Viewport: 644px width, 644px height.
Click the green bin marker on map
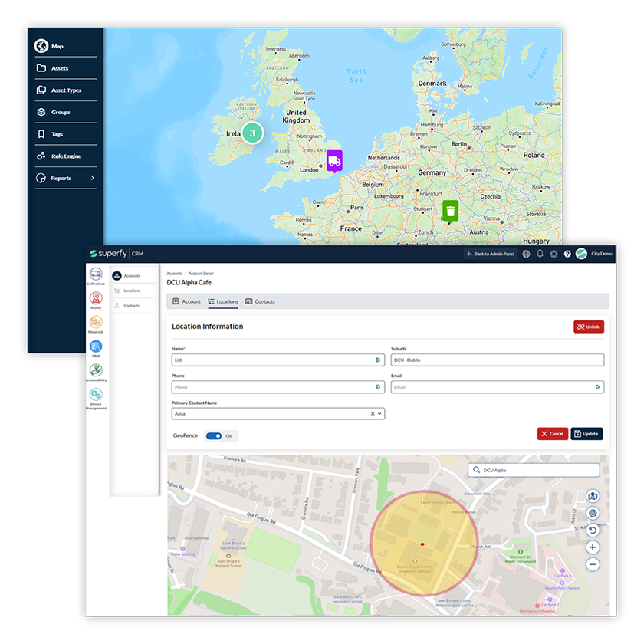coord(451,210)
